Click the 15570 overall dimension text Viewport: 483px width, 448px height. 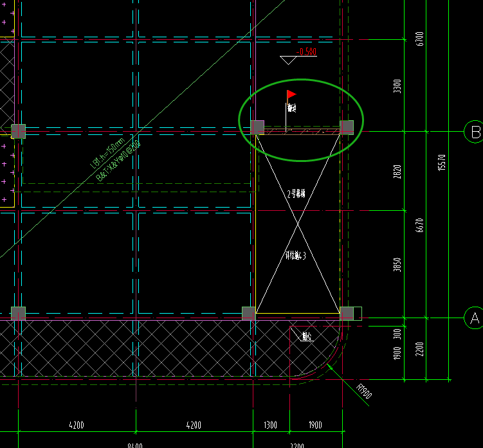(441, 163)
